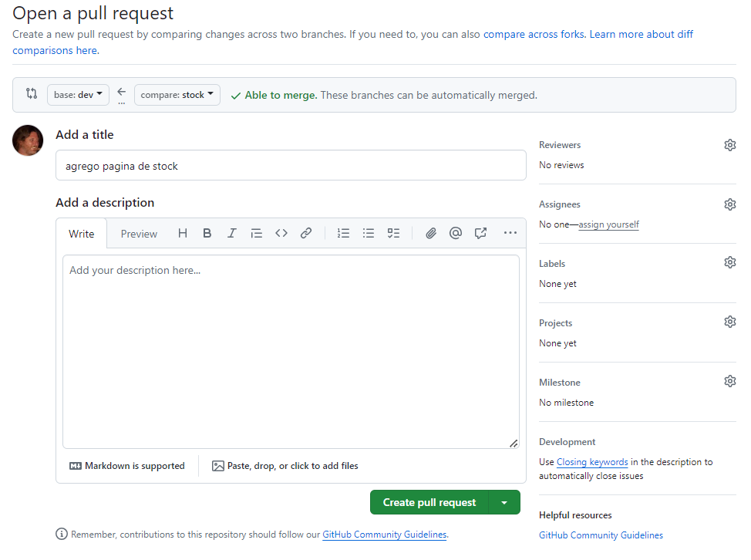Open the compare: stock branch dropdown
This screenshot has width=751, height=560.
click(177, 95)
